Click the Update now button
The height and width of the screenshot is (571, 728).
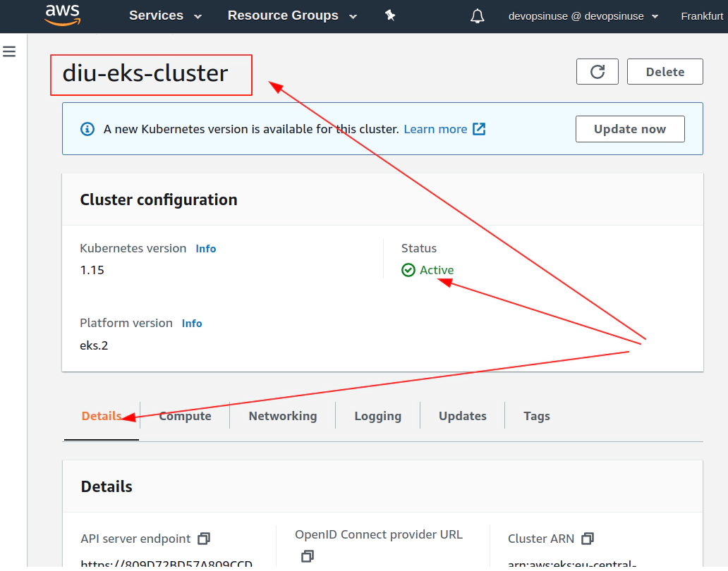pyautogui.click(x=630, y=129)
